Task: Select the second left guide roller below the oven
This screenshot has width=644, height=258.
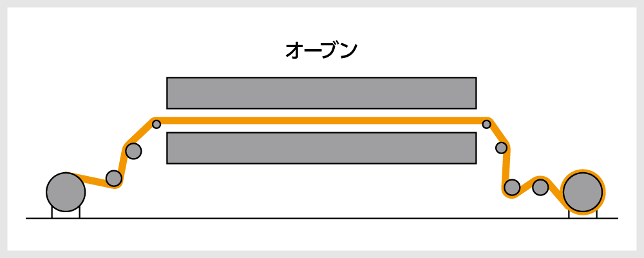Action: [133, 151]
